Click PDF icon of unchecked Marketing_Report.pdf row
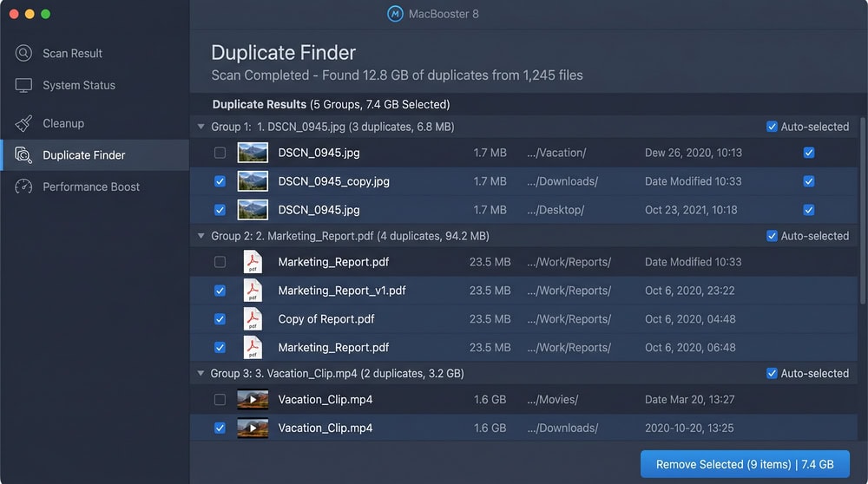Viewport: 868px width, 484px height. pos(253,262)
